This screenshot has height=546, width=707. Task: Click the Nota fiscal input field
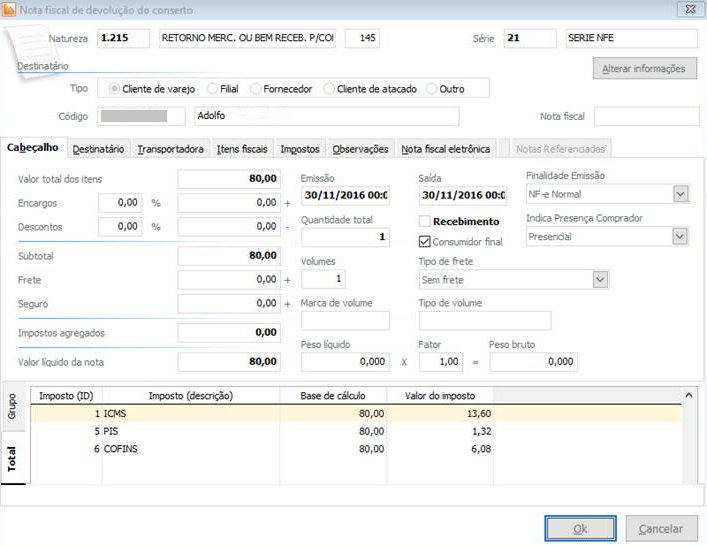point(647,116)
